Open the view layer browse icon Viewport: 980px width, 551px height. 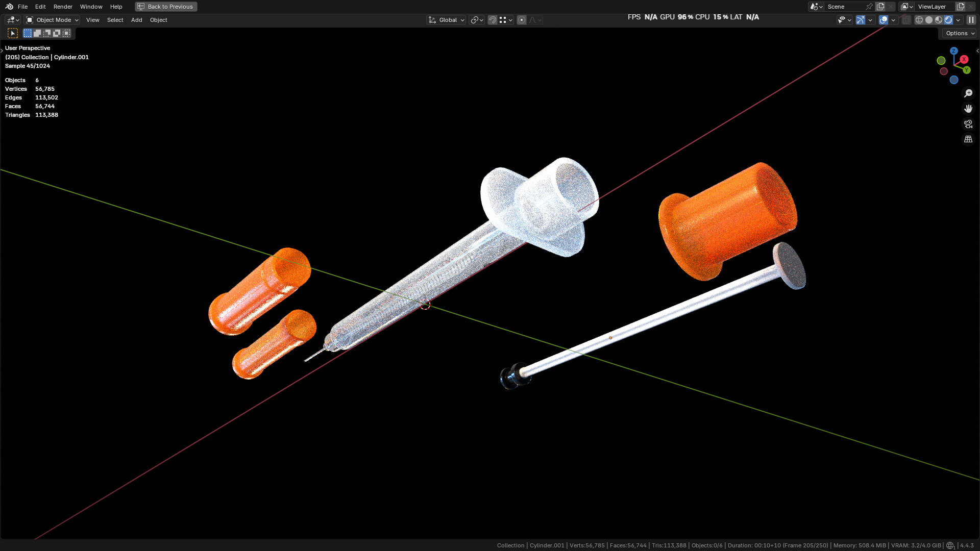click(906, 7)
